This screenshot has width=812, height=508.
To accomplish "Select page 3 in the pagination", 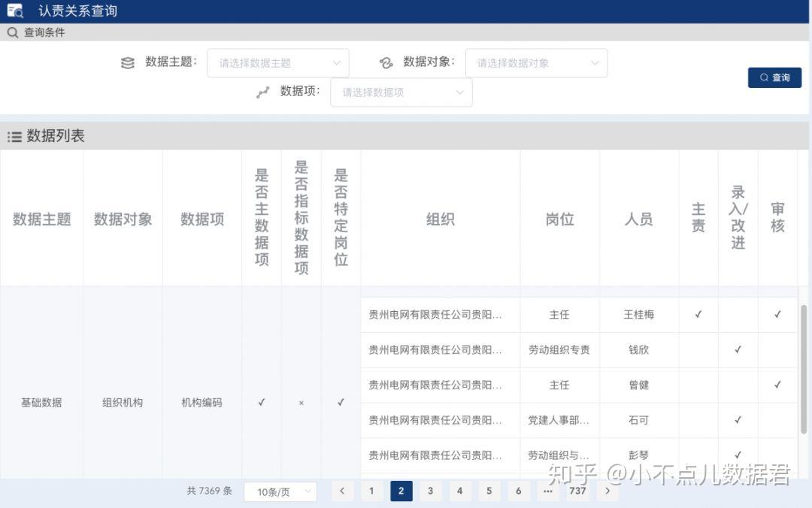I will tap(430, 491).
